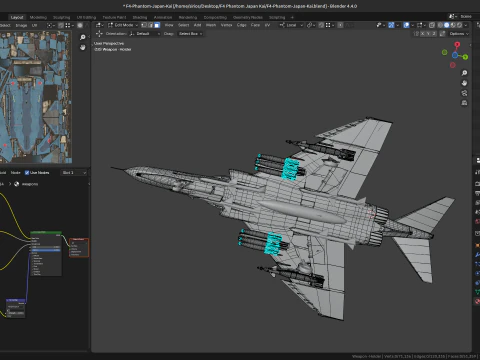This screenshot has width=480, height=360.
Task: Toggle show overlays button
Action: (x=406, y=25)
